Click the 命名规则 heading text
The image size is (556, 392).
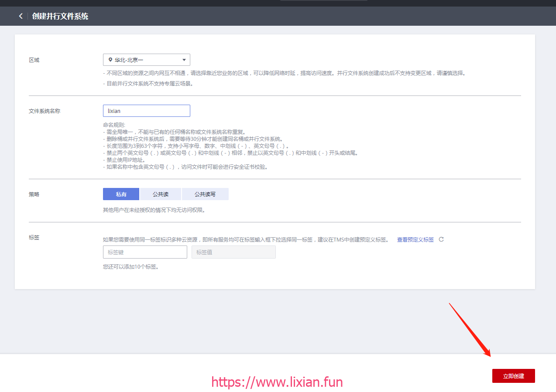(x=114, y=125)
